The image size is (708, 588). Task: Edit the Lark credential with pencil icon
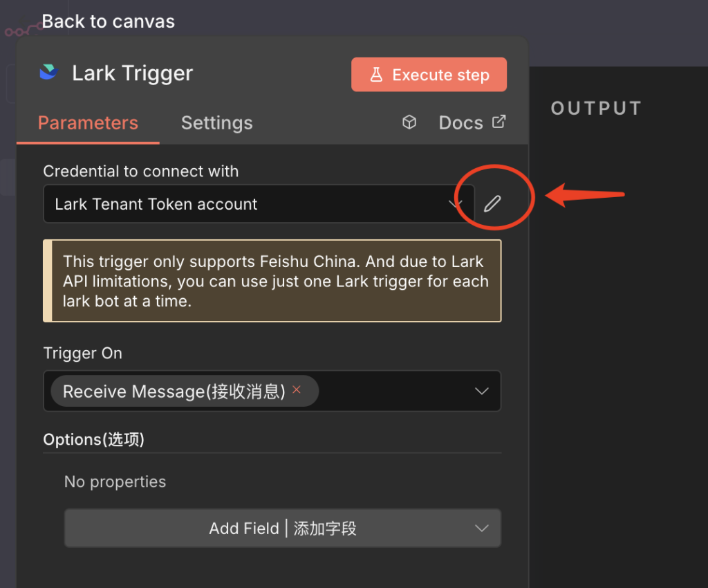point(492,203)
